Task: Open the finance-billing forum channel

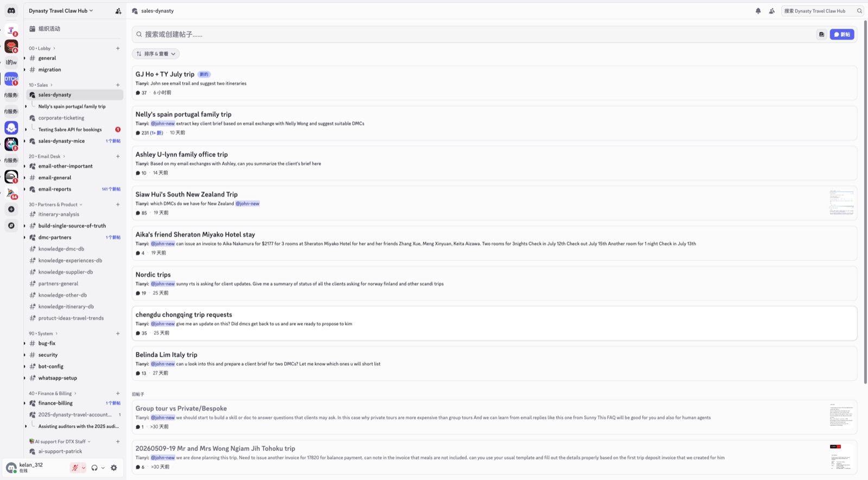Action: pyautogui.click(x=74, y=403)
